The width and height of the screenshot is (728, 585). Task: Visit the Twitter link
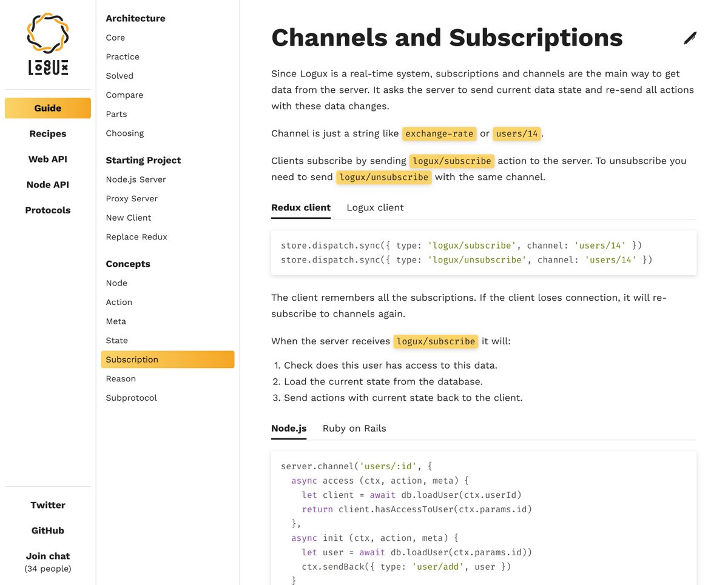[x=48, y=505]
